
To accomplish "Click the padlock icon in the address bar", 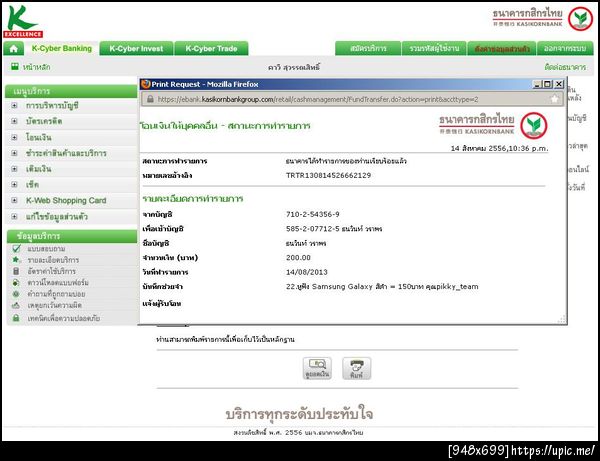I will (x=150, y=99).
